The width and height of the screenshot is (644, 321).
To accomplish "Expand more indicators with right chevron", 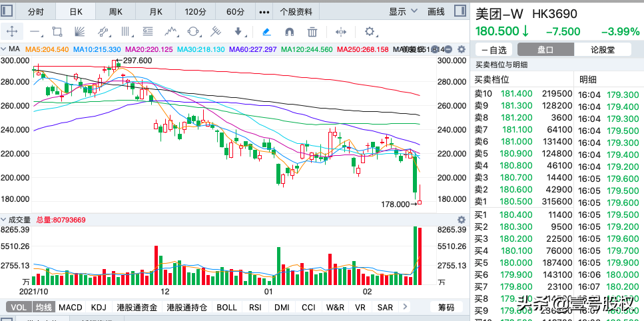I will tap(405, 306).
